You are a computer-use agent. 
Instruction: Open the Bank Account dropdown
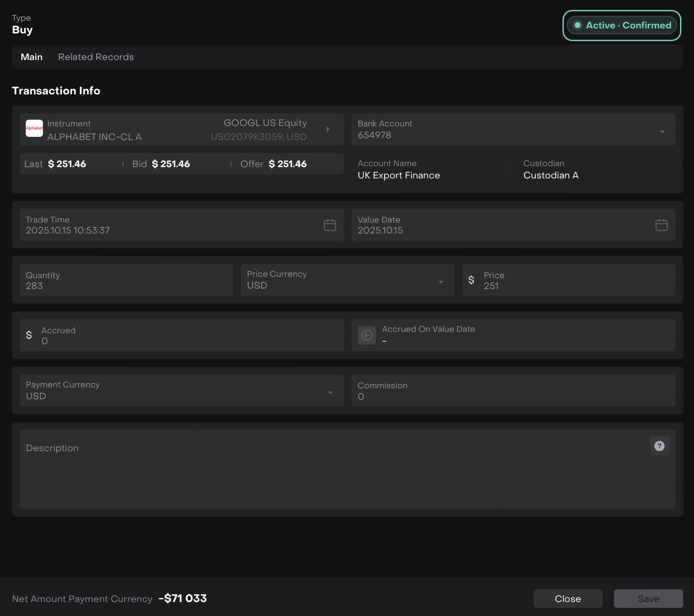coord(662,131)
